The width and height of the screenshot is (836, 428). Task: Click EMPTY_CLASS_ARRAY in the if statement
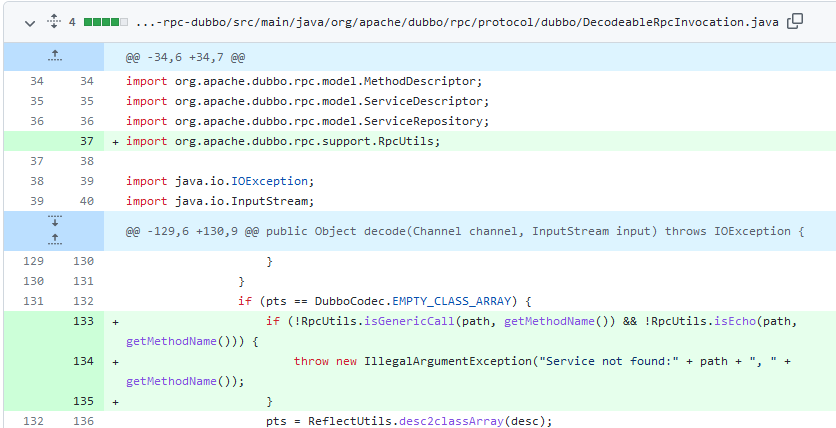pos(452,301)
